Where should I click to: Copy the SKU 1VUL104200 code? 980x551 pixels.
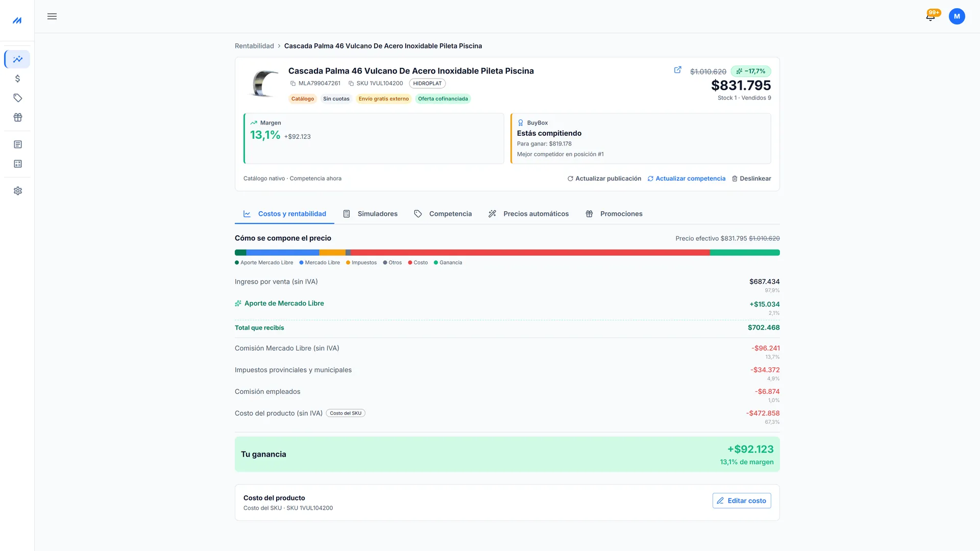click(x=376, y=83)
